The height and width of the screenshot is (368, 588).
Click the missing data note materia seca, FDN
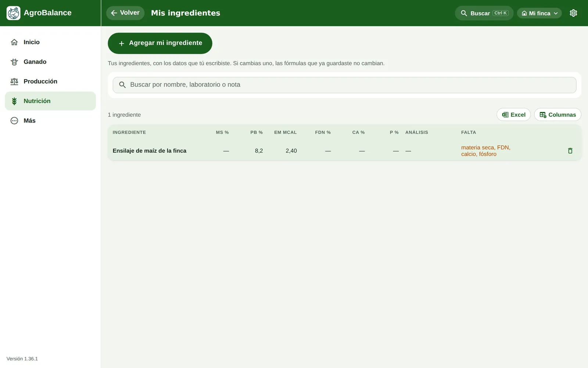pos(486,151)
